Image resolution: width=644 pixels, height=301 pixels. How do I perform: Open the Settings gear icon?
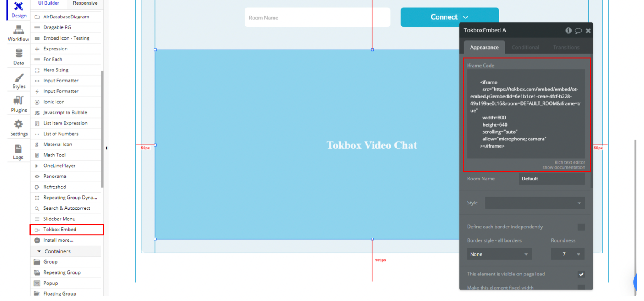pos(19,124)
